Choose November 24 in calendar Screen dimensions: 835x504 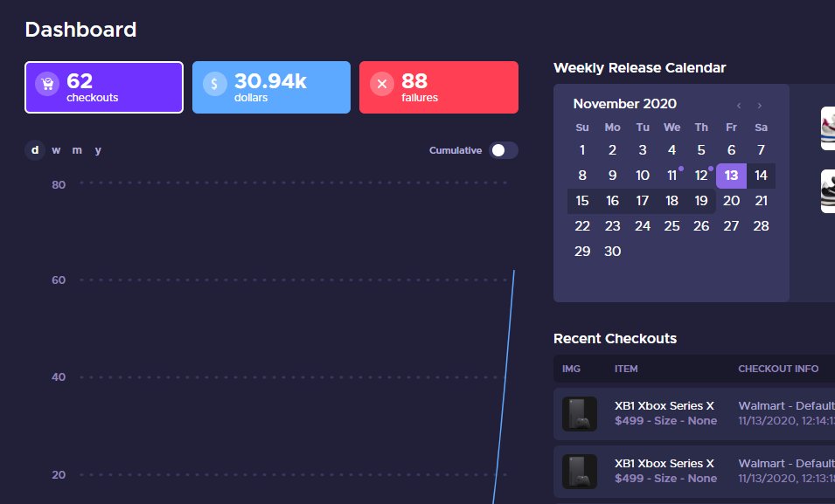[x=643, y=226]
